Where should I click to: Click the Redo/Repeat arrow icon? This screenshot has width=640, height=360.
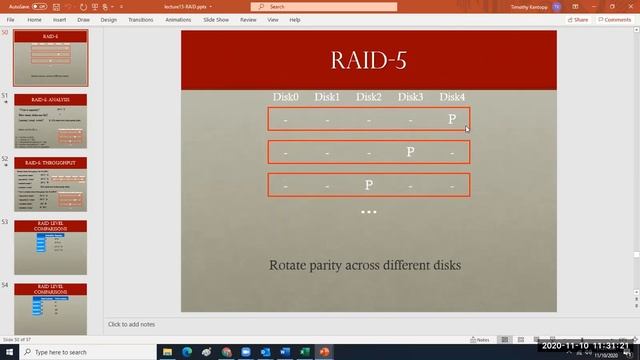tap(83, 7)
